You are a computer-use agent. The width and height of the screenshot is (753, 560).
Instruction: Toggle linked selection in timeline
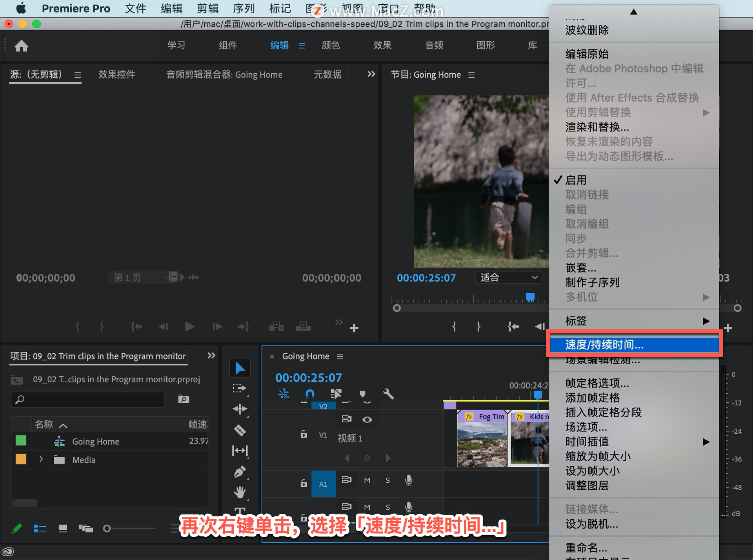coord(336,394)
